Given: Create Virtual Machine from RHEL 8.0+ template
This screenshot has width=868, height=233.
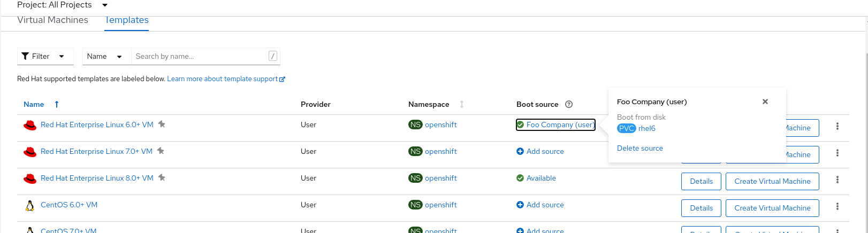Looking at the screenshot, I should click(772, 181).
